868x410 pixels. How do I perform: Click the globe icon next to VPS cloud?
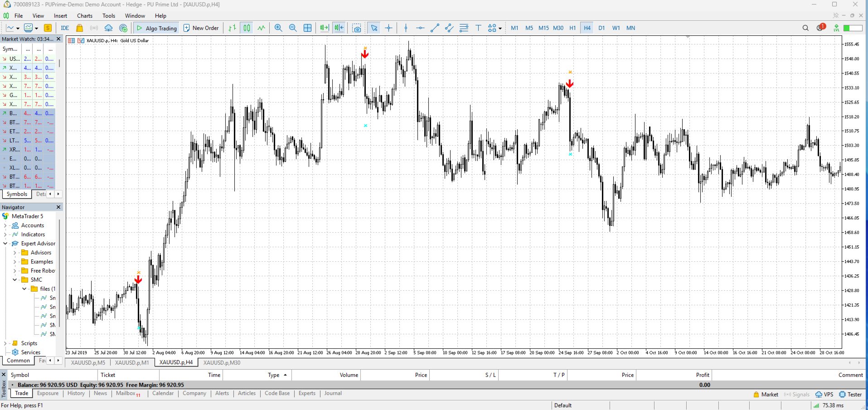123,28
